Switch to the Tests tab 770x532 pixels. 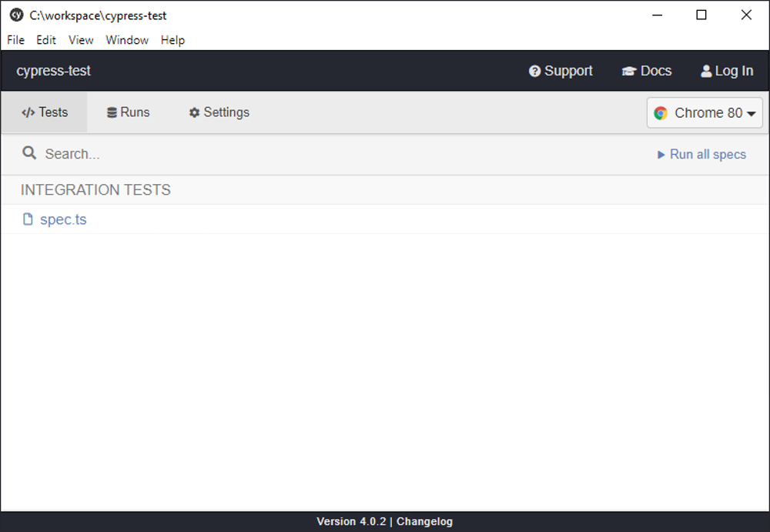[x=44, y=112]
